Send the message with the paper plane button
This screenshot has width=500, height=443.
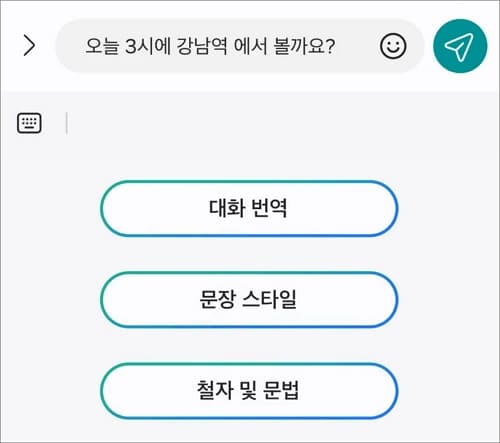tap(460, 46)
